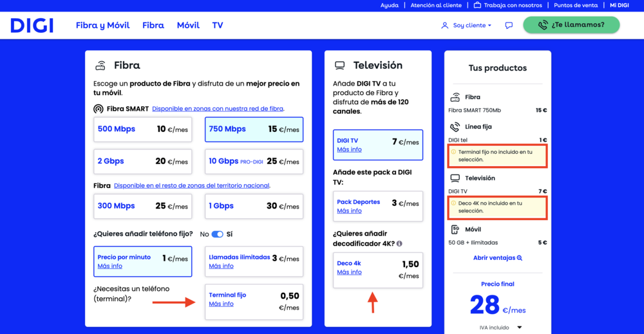
Task: Choose the 2 Gbps plan
Action: click(142, 162)
